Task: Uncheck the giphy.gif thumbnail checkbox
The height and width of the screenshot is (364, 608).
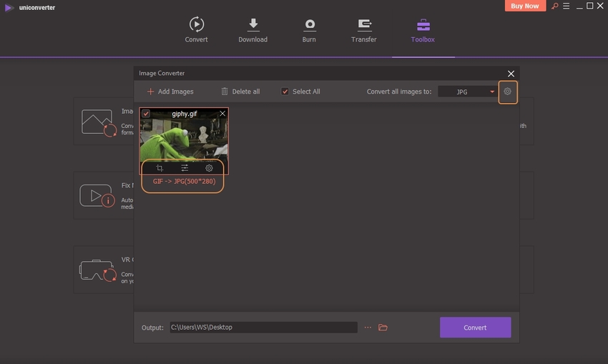Action: pos(146,114)
